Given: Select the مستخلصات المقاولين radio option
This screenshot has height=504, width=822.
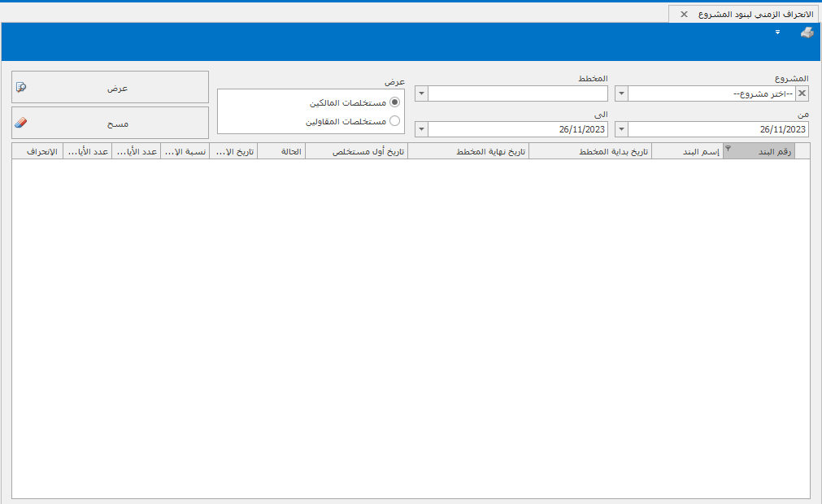Looking at the screenshot, I should point(395,121).
